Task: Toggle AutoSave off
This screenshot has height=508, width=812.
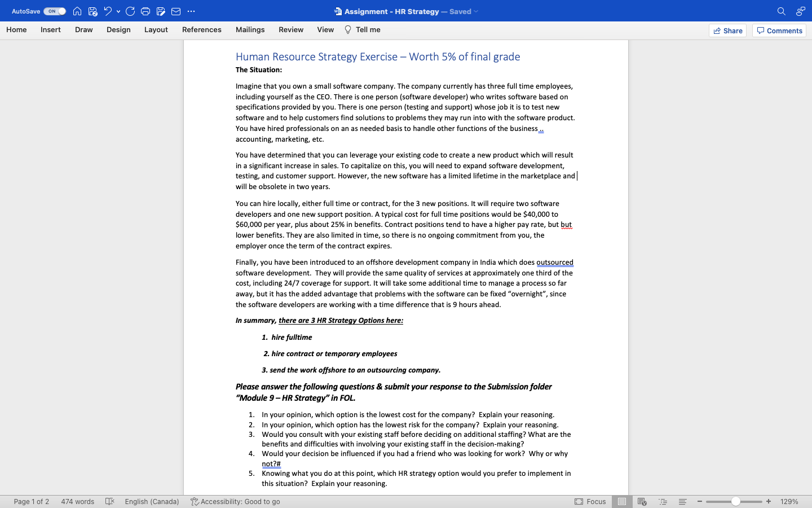Action: [x=54, y=11]
